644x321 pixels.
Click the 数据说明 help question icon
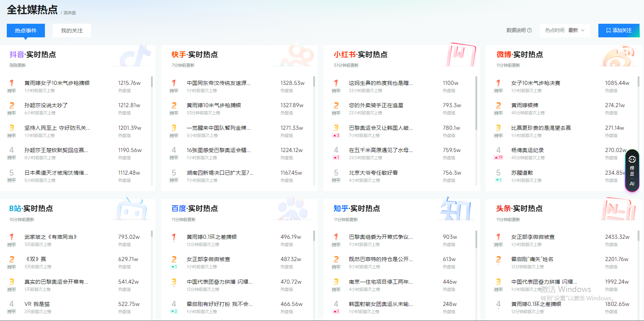[529, 31]
